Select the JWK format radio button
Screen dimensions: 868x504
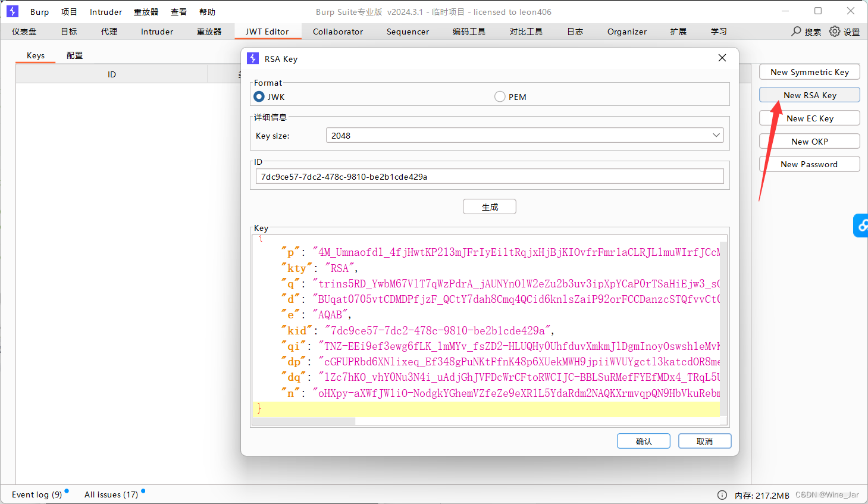click(259, 96)
